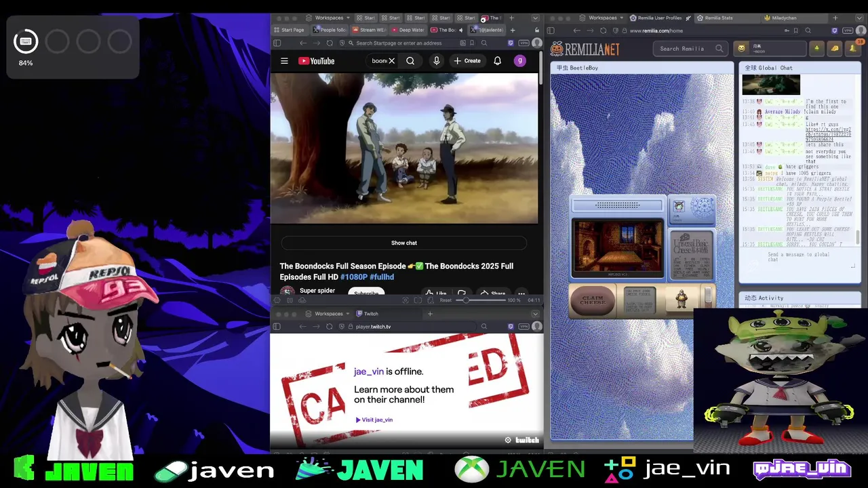Image resolution: width=868 pixels, height=488 pixels.
Task: Open Remilia notifications bell with 18 badge
Action: [853, 48]
